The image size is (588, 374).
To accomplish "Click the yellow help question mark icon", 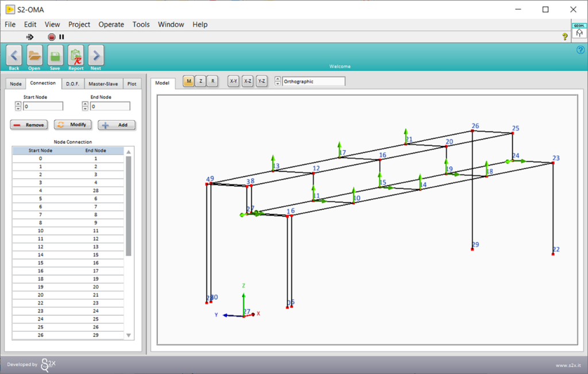I will point(564,36).
